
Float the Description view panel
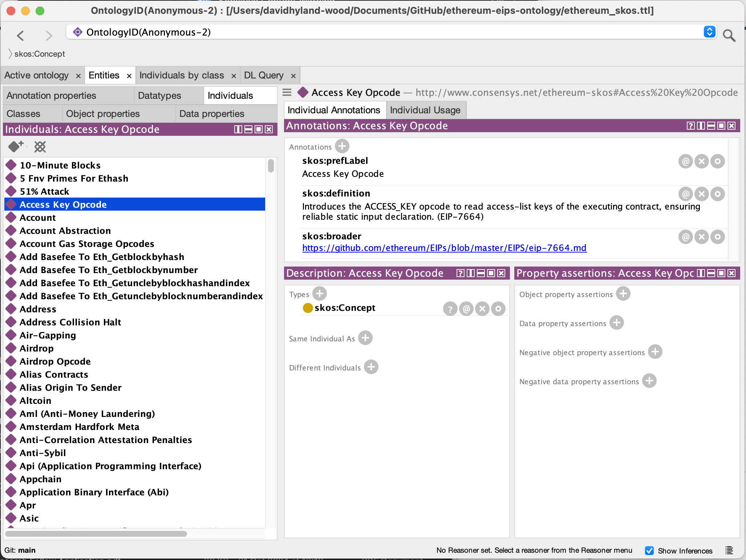tap(491, 273)
